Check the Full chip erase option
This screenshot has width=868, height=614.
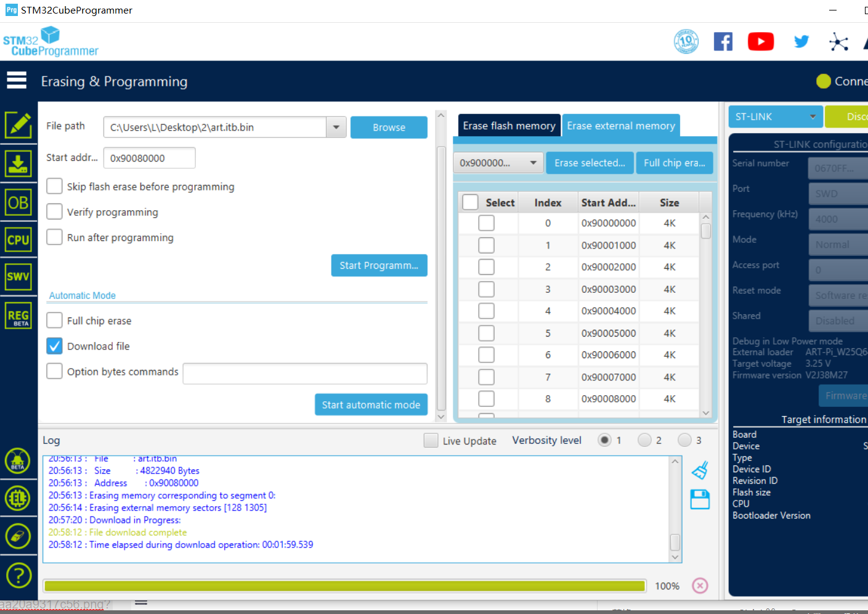click(x=54, y=320)
